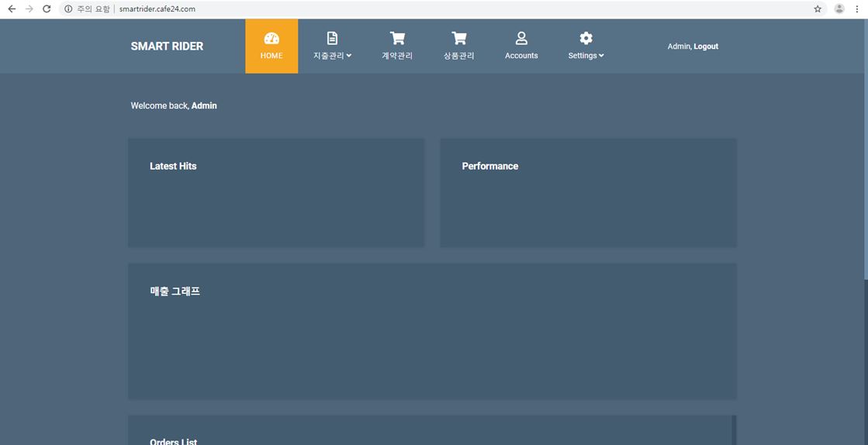Viewport: 868px width, 445px height.
Task: Click the smartrider.cafe24.com address bar
Action: coord(157,9)
